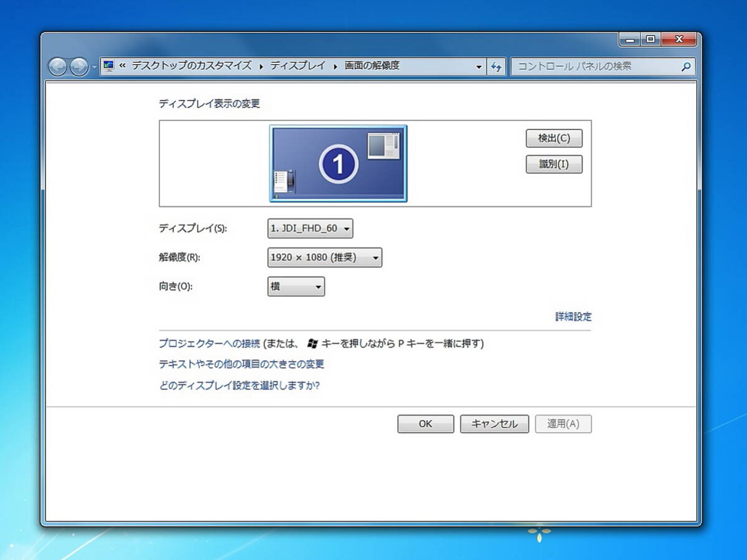Open the 詳細設定 link
This screenshot has width=747, height=560.
coord(573,317)
